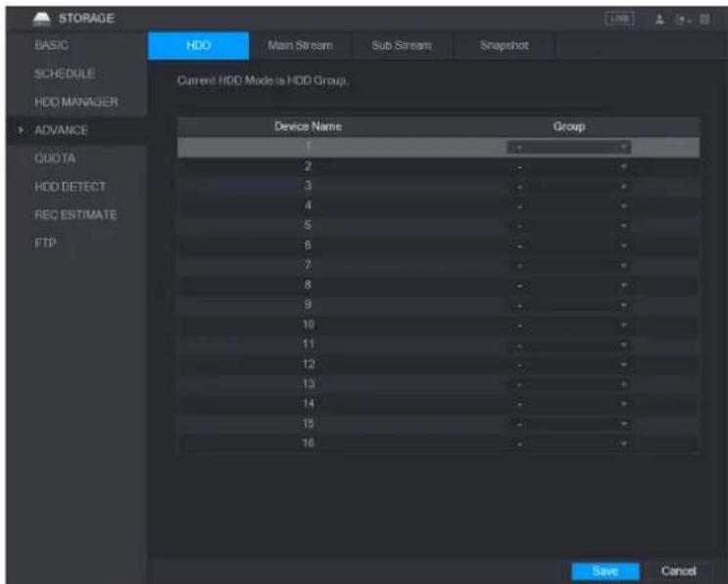Select device name cell 5
Viewport: 728px width, 584px height.
308,225
